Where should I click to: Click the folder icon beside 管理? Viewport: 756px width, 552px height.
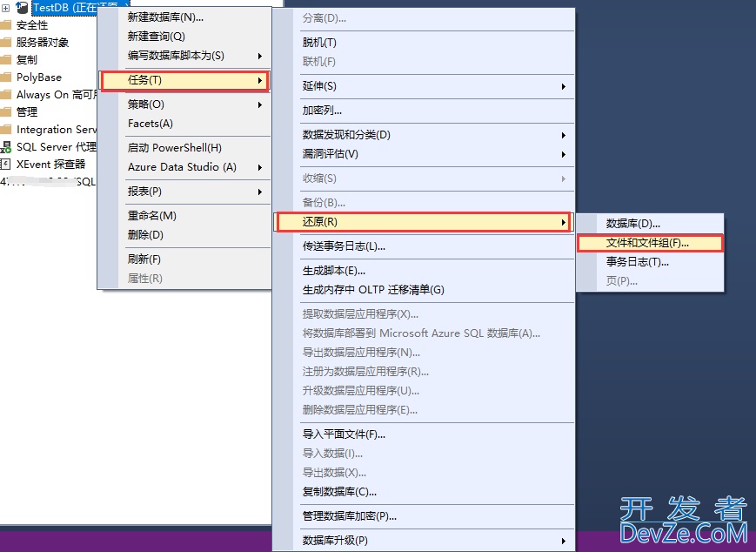pos(5,112)
